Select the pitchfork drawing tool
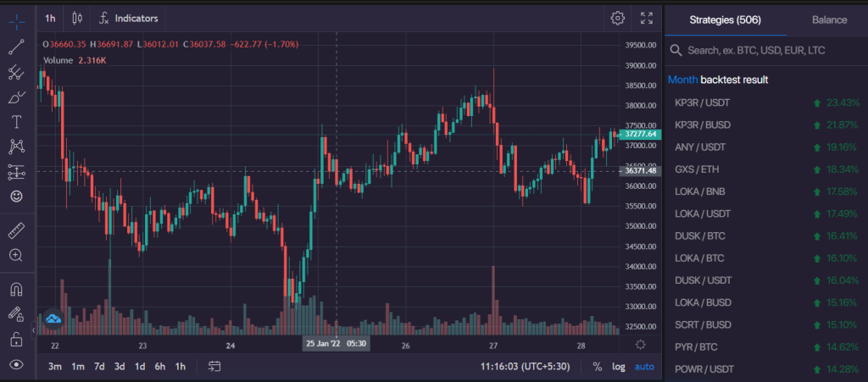This screenshot has width=868, height=382. (x=17, y=73)
